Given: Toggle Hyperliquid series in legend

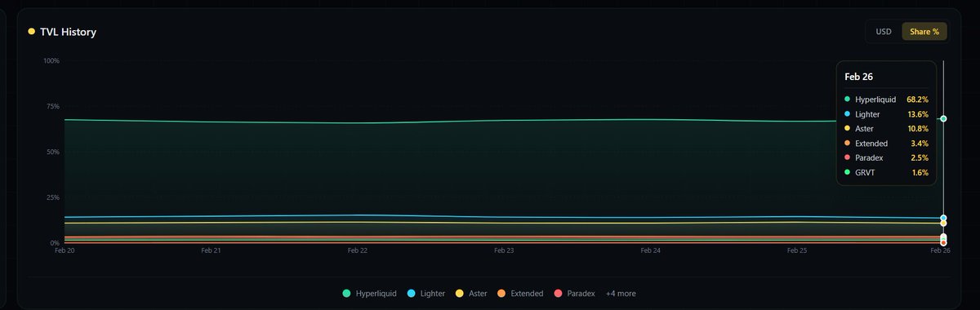Looking at the screenshot, I should tap(369, 293).
